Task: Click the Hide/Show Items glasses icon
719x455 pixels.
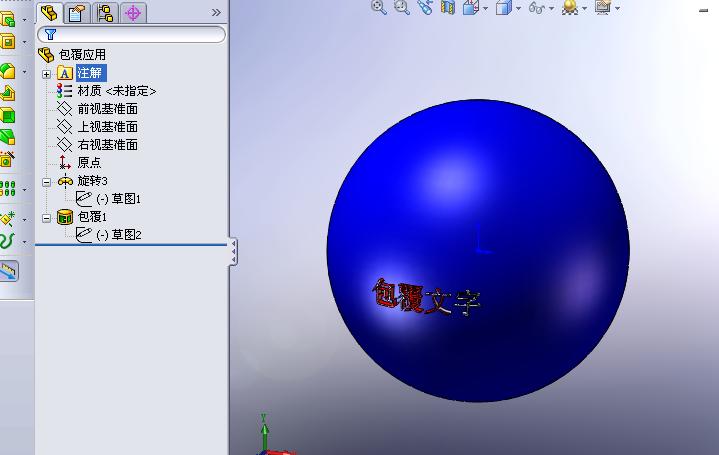Action: tap(536, 7)
